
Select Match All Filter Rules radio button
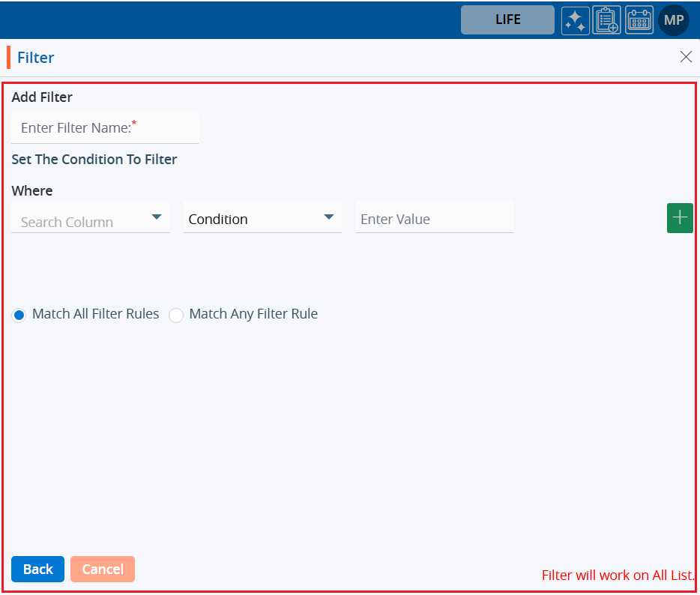pyautogui.click(x=19, y=315)
